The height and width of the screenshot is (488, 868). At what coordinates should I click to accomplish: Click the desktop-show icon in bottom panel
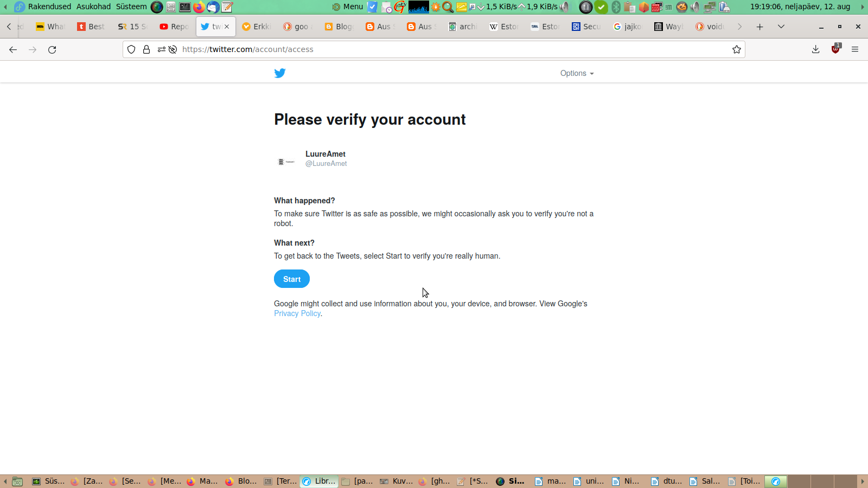17,481
